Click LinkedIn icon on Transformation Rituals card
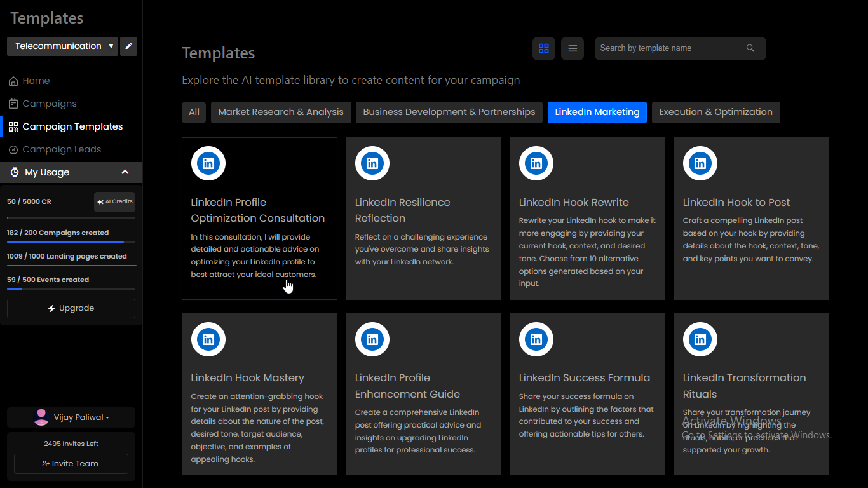This screenshot has height=488, width=868. pyautogui.click(x=700, y=339)
